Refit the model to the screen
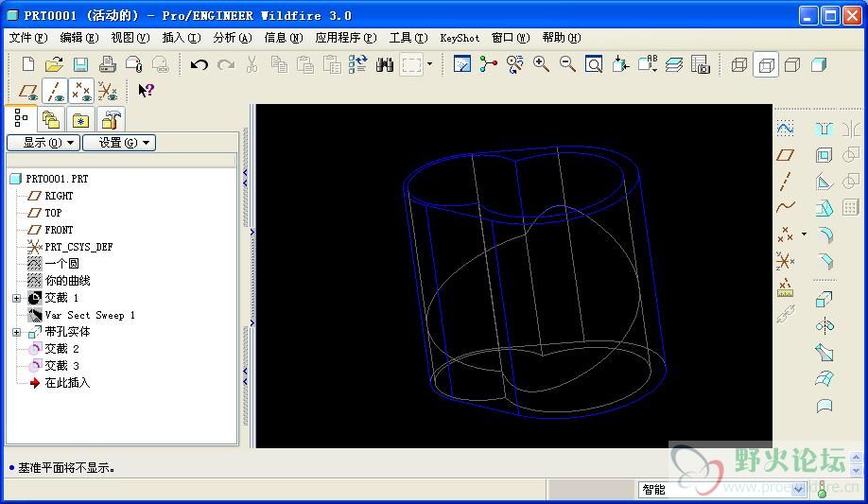Image resolution: width=868 pixels, height=504 pixels. click(x=594, y=64)
